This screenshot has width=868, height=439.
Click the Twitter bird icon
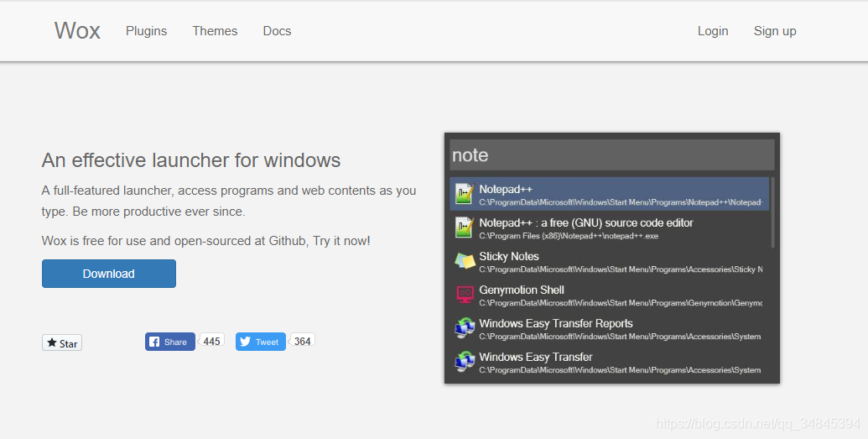point(245,342)
